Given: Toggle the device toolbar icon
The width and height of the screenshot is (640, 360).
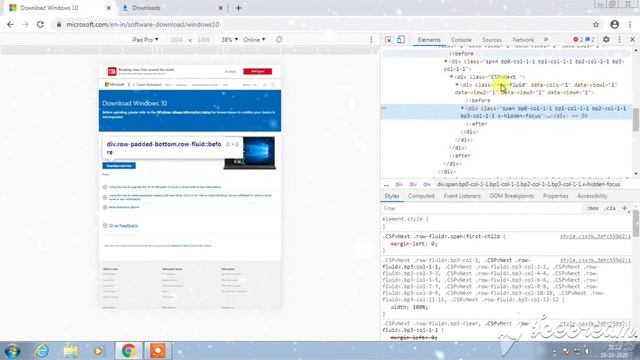Looking at the screenshot, I should (x=401, y=40).
